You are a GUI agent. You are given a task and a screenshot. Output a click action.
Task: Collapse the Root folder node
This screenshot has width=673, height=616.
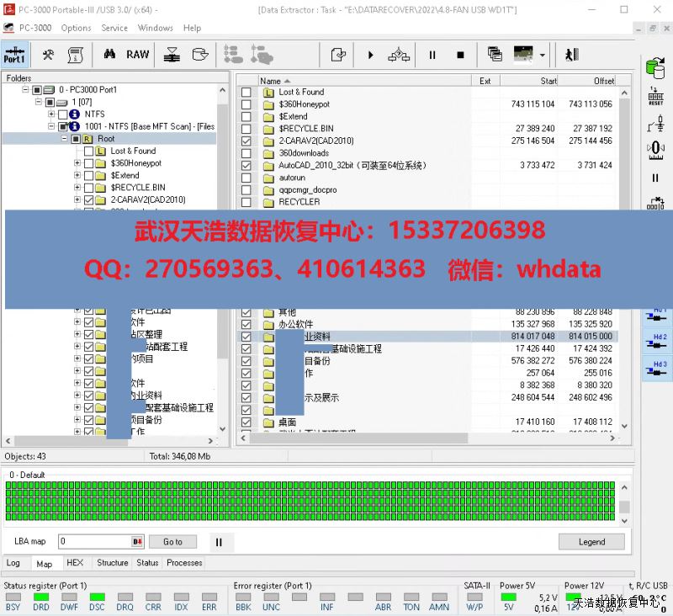(x=65, y=139)
